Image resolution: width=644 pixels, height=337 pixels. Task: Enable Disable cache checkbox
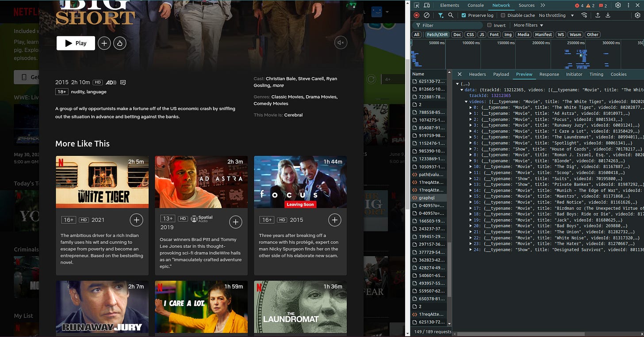503,15
